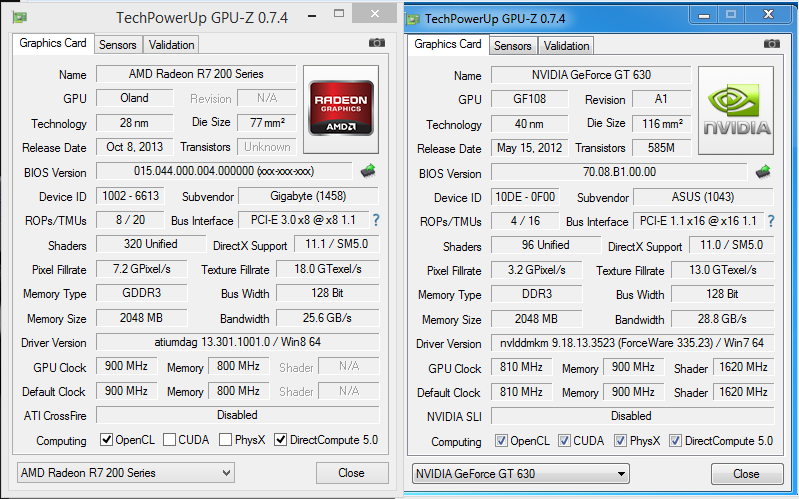Click the PCI-E 3.0 x8 bus interface field

pos(303,220)
